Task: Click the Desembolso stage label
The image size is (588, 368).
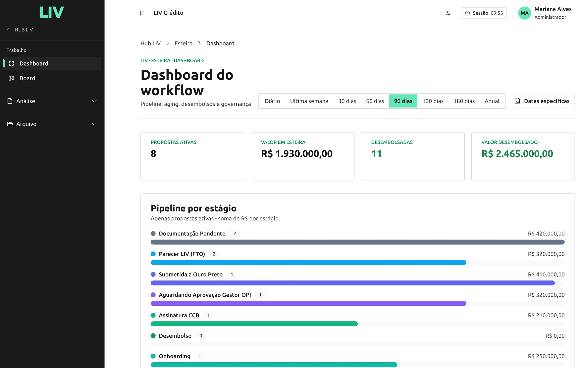Action: click(x=175, y=336)
